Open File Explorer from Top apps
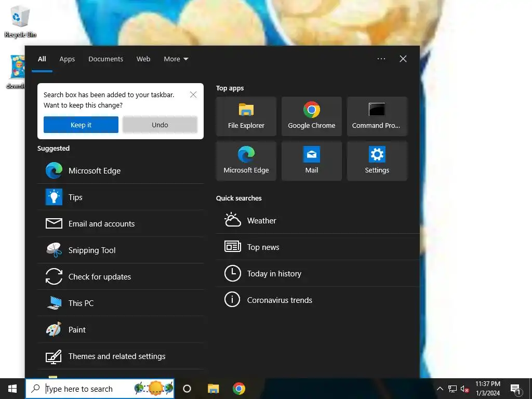Viewport: 532px width, 399px height. (246, 116)
